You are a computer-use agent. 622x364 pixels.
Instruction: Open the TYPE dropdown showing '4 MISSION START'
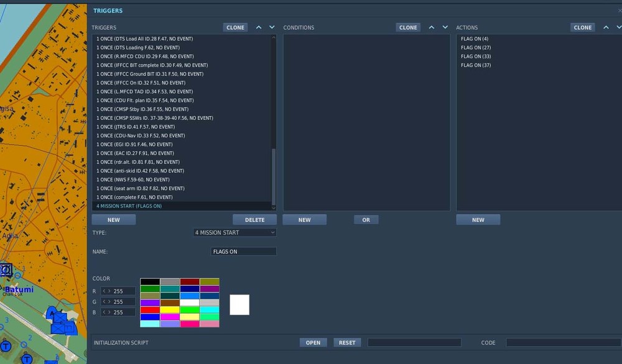234,232
